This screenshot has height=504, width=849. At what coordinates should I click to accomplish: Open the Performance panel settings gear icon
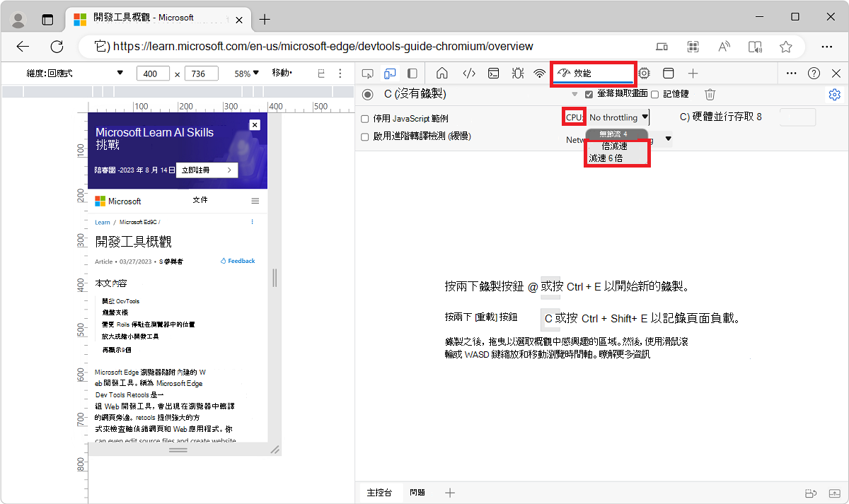[834, 93]
